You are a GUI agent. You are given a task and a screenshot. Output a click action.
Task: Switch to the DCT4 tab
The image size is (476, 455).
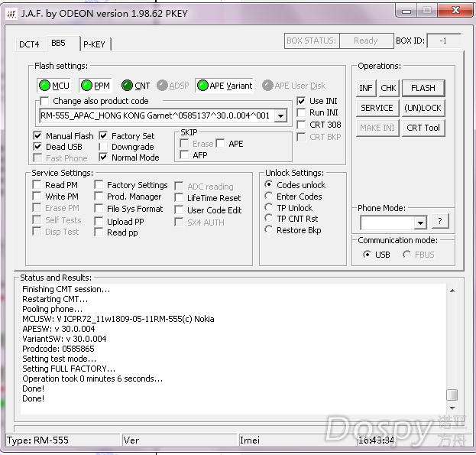(29, 44)
